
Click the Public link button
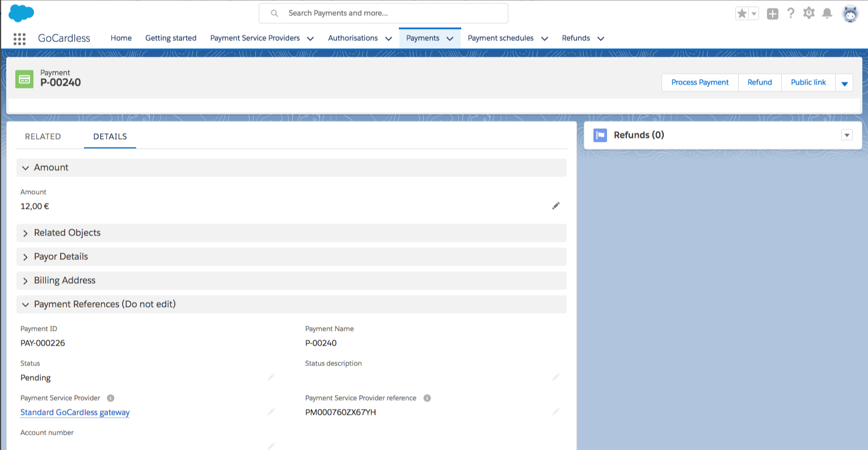[x=808, y=82]
